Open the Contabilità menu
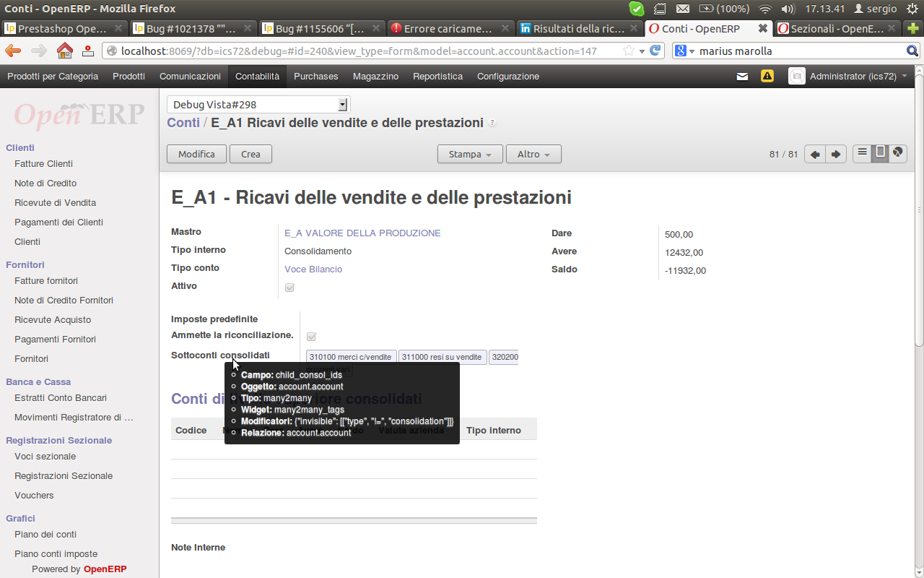Viewport: 924px width, 578px height. pyautogui.click(x=257, y=76)
